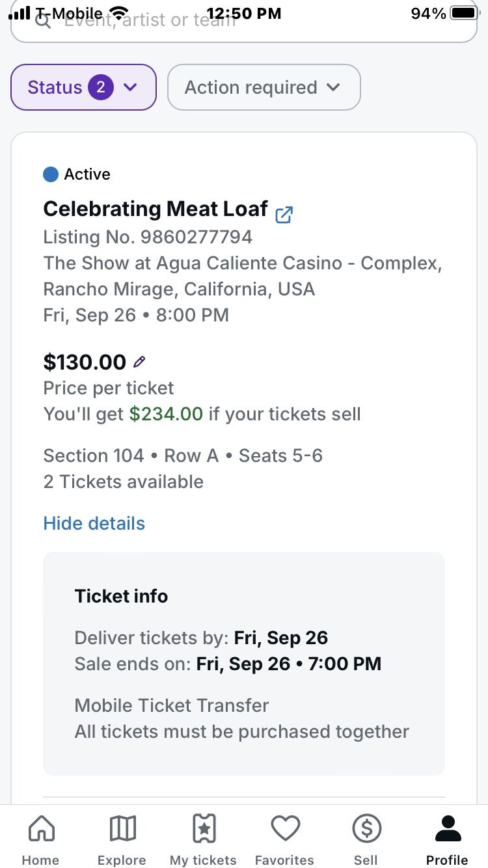The height and width of the screenshot is (868, 488).
Task: Collapse listing with Hide details
Action: coord(94,523)
